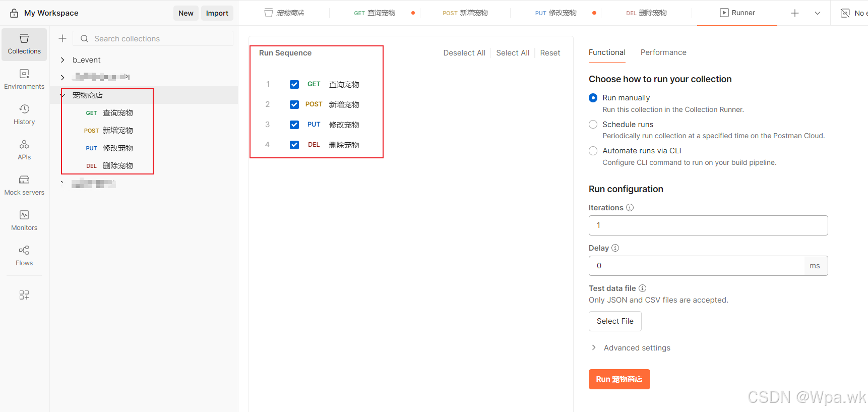The height and width of the screenshot is (412, 868).
Task: Click Reset link in Run Sequence
Action: click(550, 53)
